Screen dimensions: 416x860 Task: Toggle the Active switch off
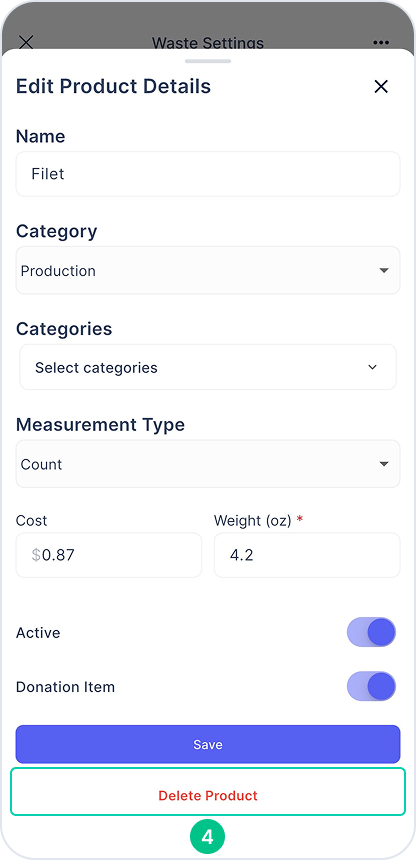tap(371, 632)
